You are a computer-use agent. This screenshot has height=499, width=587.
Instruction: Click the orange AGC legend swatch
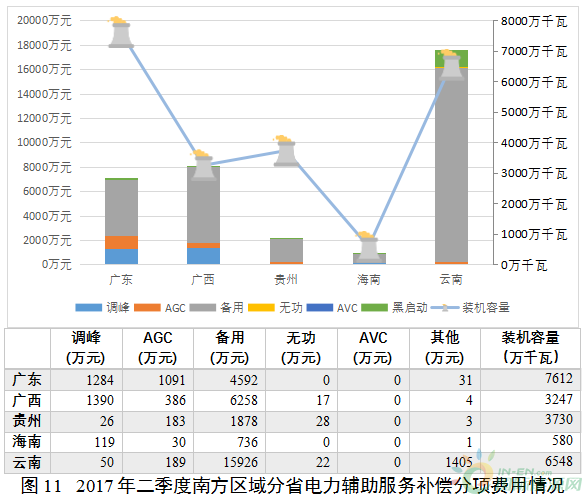click(x=147, y=308)
